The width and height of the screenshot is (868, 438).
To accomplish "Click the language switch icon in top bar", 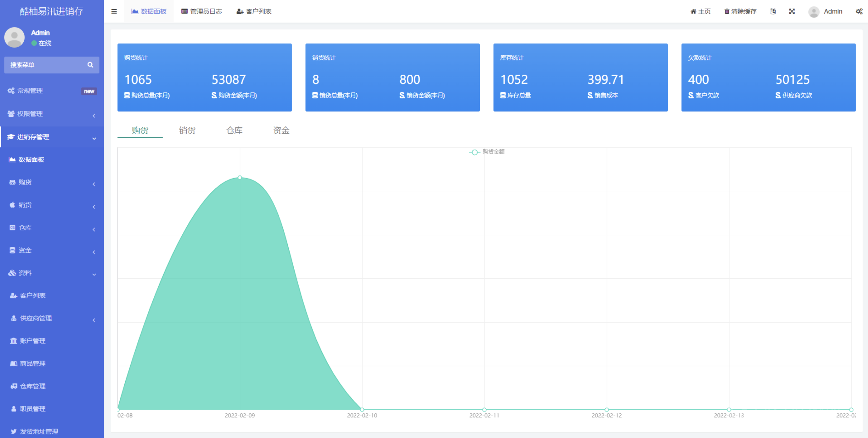I will (773, 11).
